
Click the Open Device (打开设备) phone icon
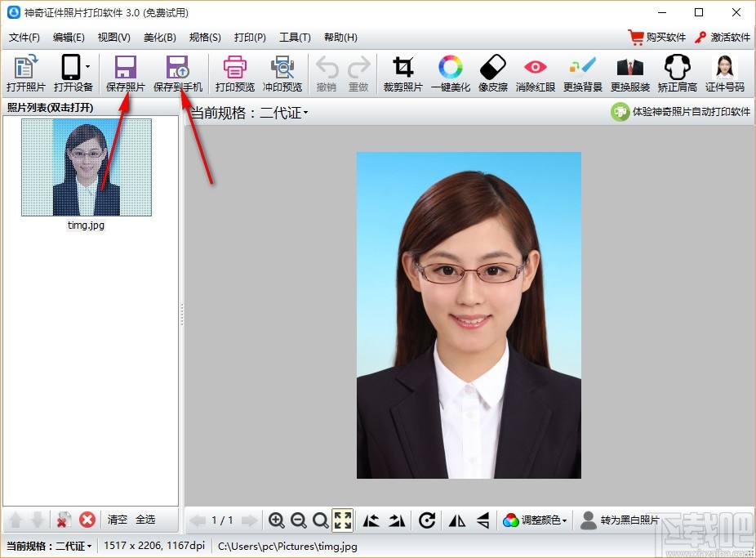pyautogui.click(x=70, y=67)
